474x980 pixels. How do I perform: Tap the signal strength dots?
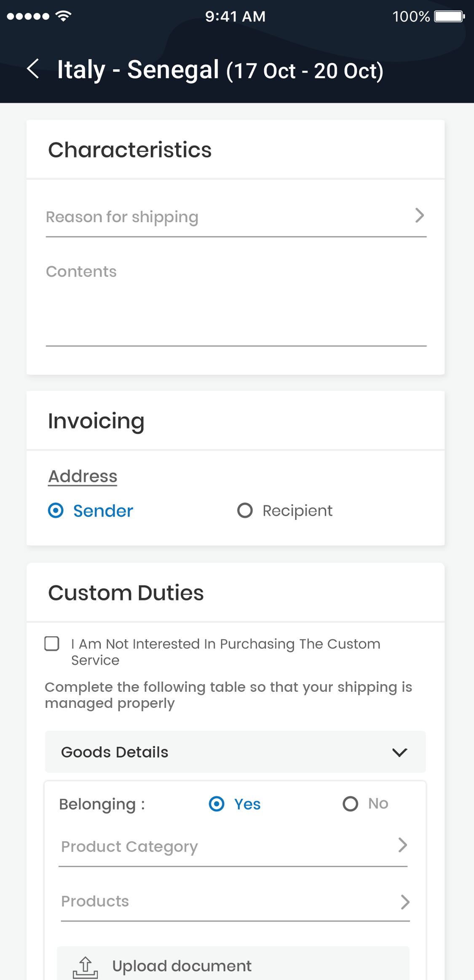(x=28, y=16)
